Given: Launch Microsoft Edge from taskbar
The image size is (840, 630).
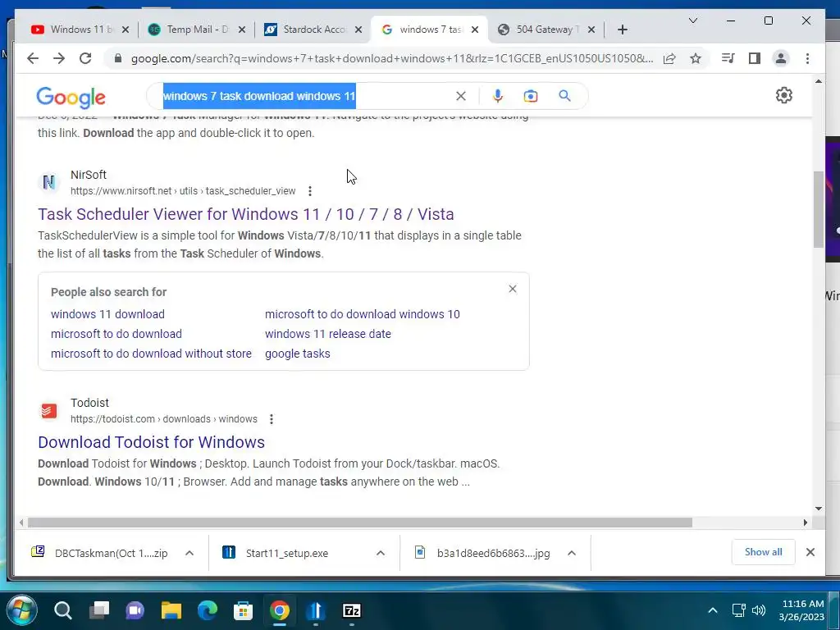Looking at the screenshot, I should click(x=208, y=610).
